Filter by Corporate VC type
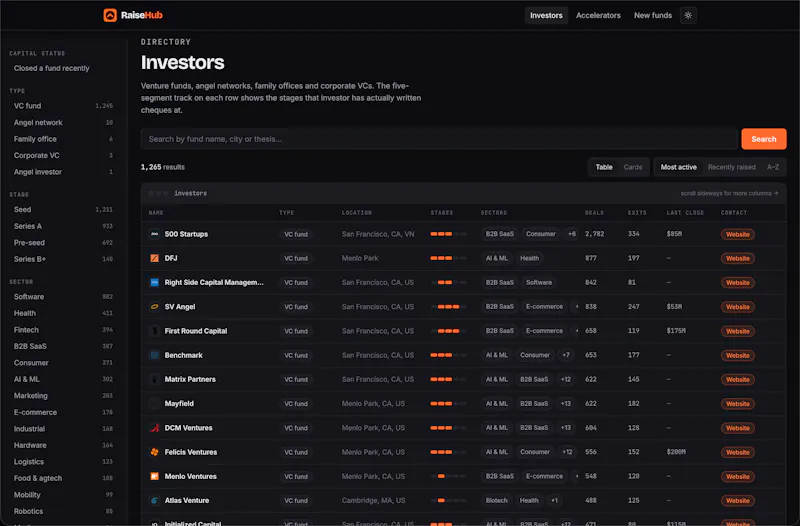The height and width of the screenshot is (526, 800). point(63,155)
